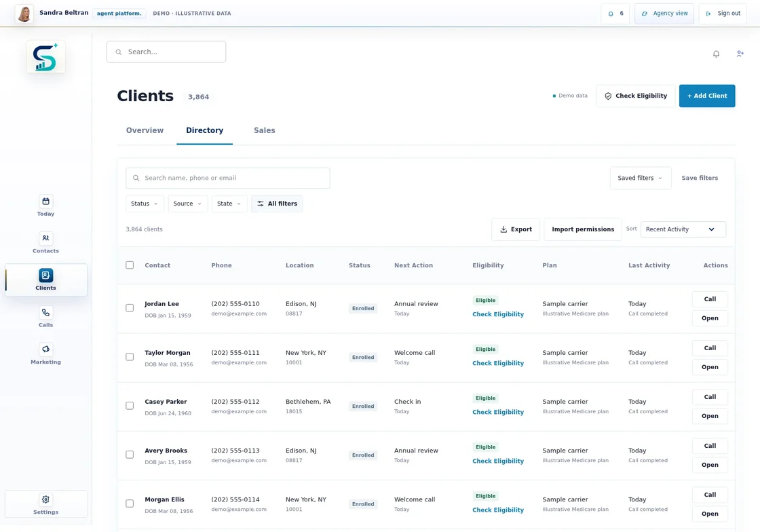Click the Last Activity column header
760x532 pixels.
pos(649,265)
